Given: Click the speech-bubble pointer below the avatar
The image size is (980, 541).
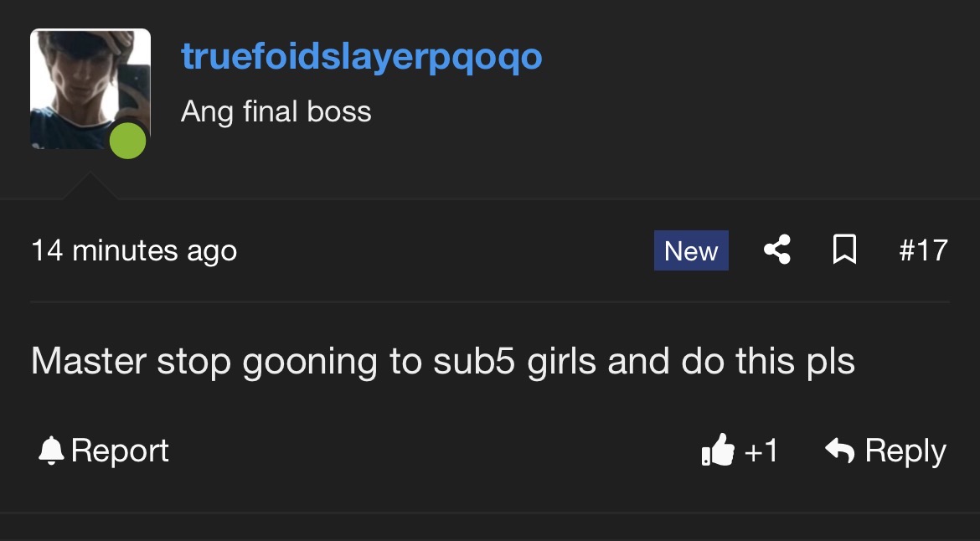Looking at the screenshot, I should click(x=90, y=186).
